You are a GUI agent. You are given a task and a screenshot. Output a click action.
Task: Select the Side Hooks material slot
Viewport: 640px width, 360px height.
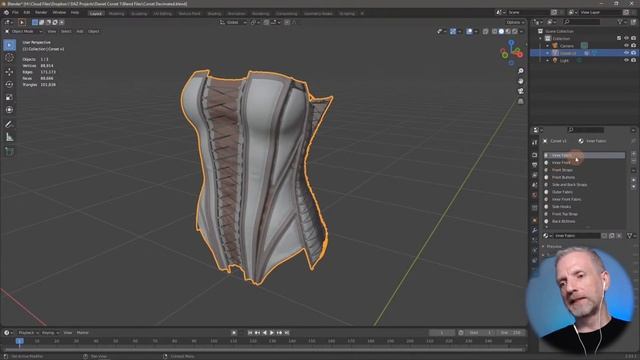(x=584, y=207)
